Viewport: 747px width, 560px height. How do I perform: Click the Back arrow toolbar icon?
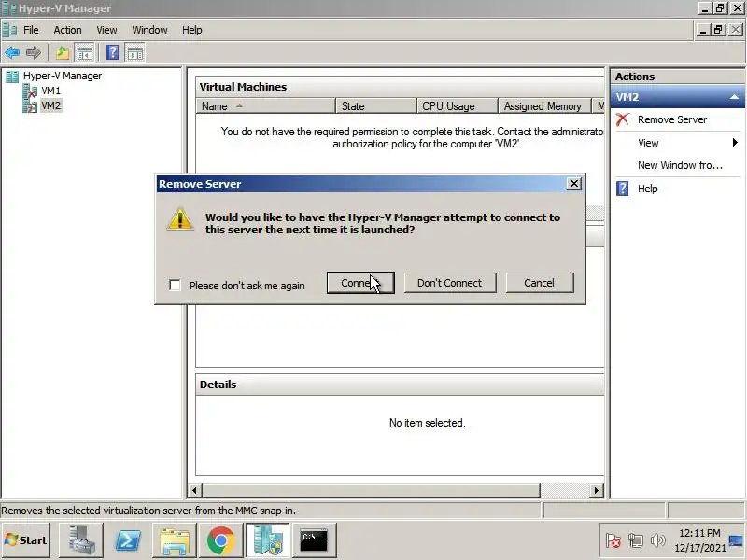point(12,52)
